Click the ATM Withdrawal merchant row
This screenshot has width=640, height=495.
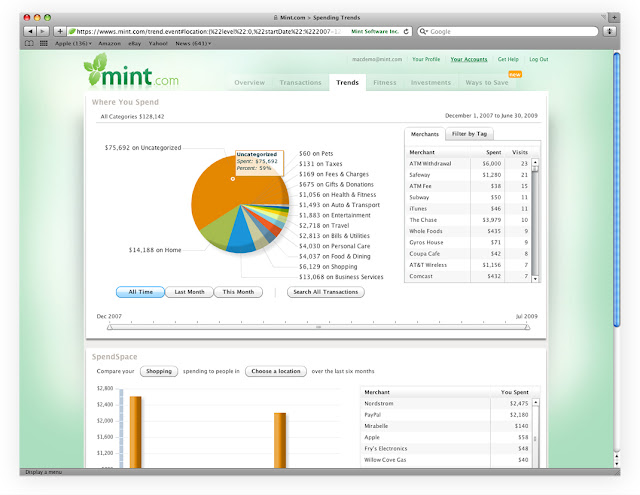pos(468,163)
